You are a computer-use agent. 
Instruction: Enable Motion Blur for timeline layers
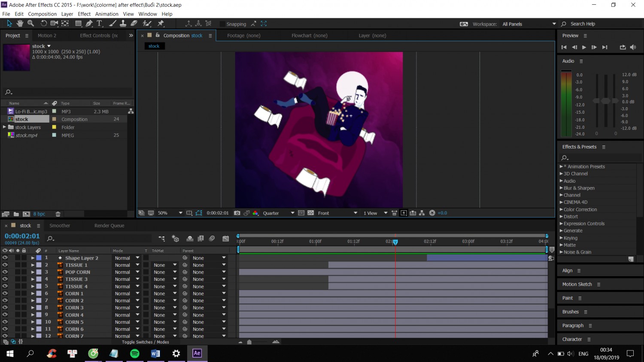point(212,238)
